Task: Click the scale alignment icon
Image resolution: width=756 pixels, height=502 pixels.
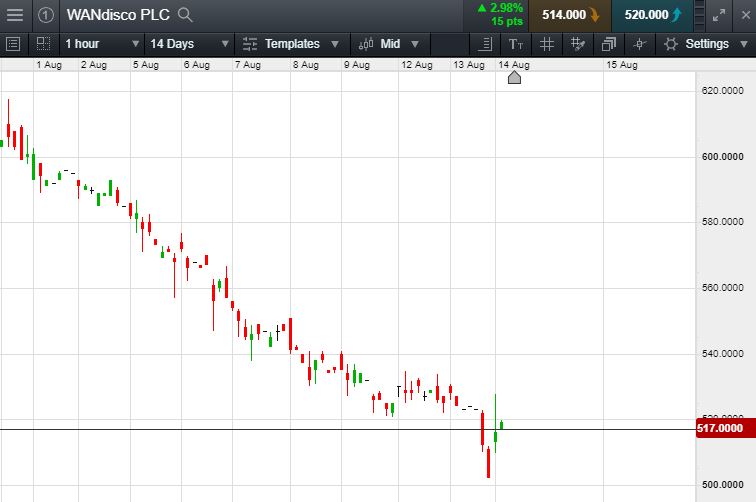Action: click(485, 44)
